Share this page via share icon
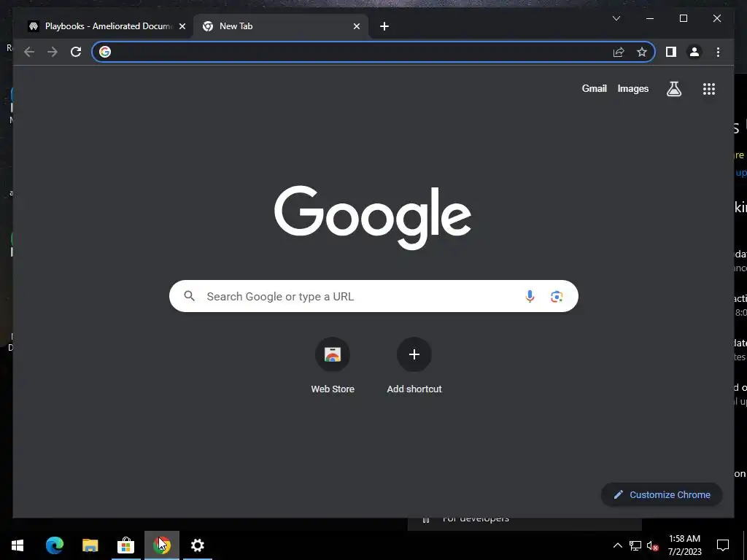 coord(619,52)
